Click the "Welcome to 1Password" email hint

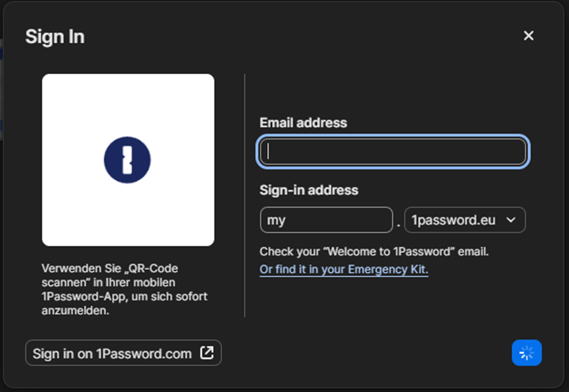[x=374, y=252]
